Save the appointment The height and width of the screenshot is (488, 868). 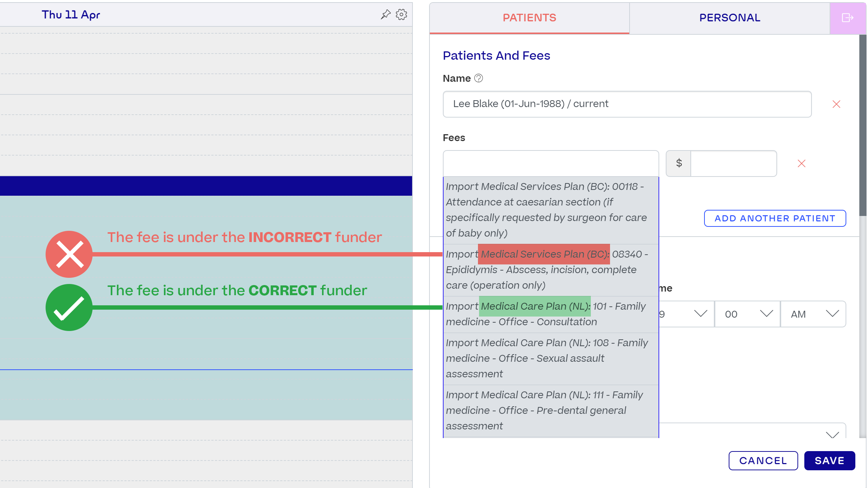829,461
